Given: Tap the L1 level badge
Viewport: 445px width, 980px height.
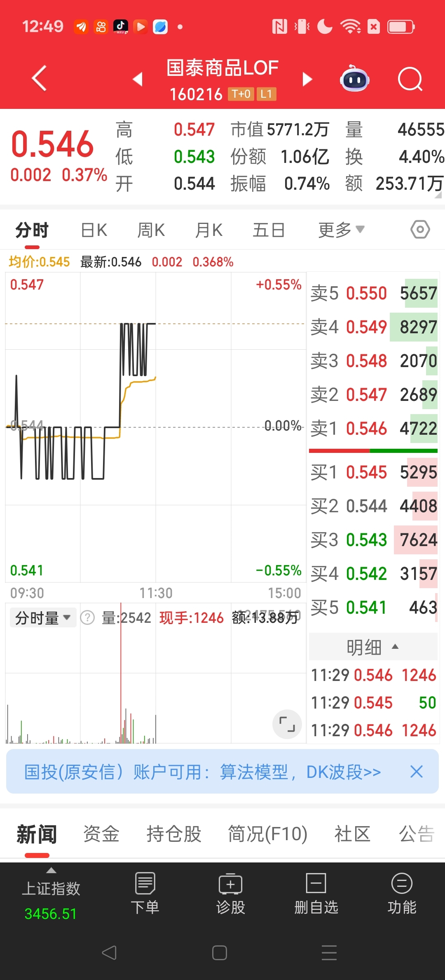Looking at the screenshot, I should tap(266, 94).
